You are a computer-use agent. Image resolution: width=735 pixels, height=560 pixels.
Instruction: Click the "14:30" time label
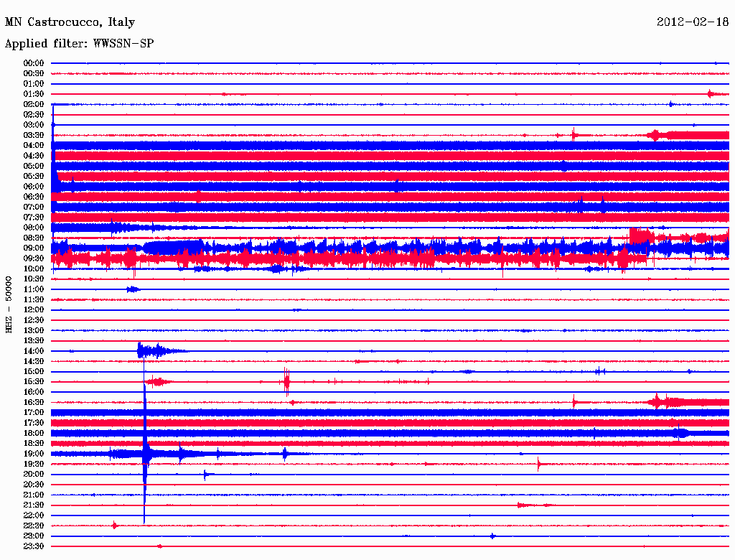33,361
